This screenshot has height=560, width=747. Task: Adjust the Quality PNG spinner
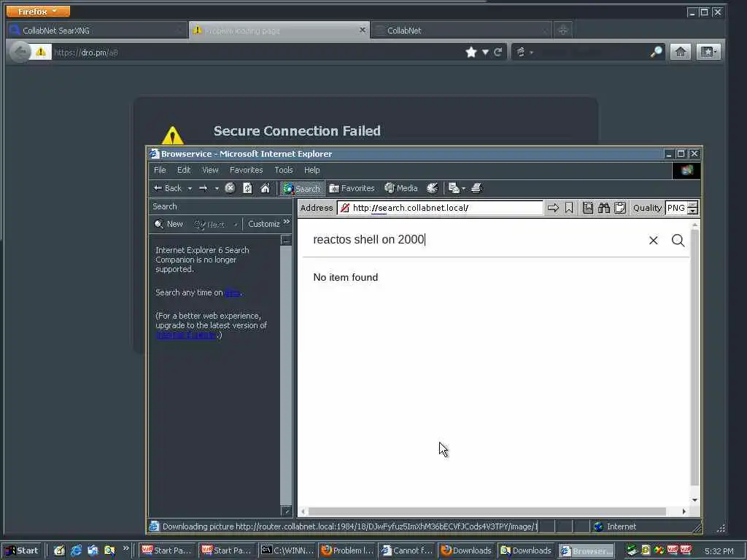tap(693, 208)
